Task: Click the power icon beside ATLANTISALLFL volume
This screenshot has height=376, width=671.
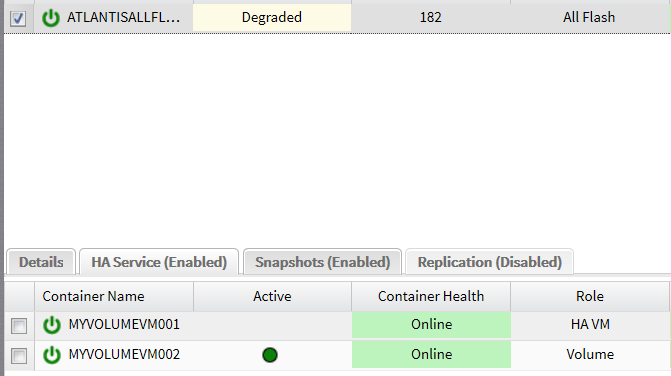Action: [51, 18]
